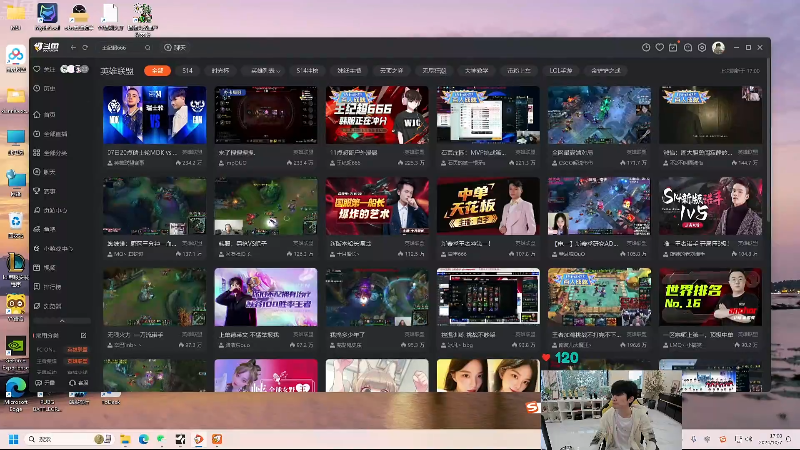This screenshot has width=800, height=450.
Task: Go to 首页 home in sidebar
Action: 44,115
